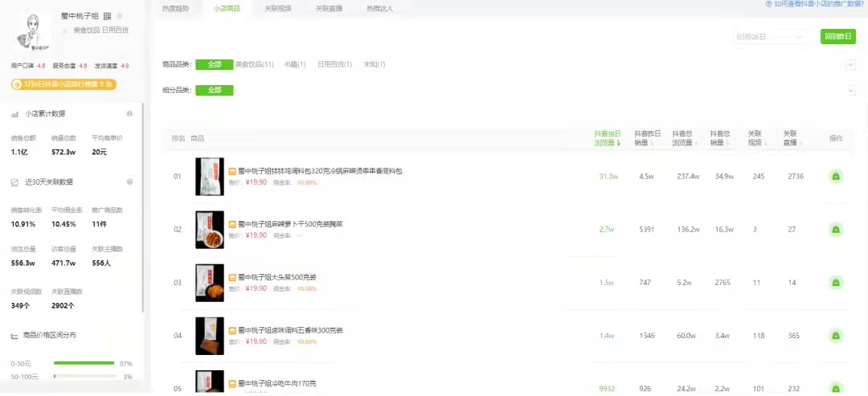Sort by 抖音总销量 column
The image size is (868, 396).
(721, 138)
